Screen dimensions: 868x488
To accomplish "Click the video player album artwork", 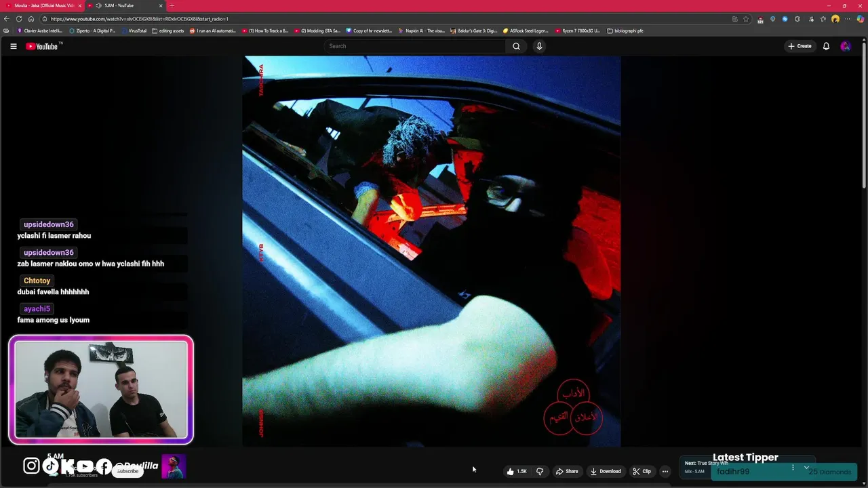I will pos(431,251).
